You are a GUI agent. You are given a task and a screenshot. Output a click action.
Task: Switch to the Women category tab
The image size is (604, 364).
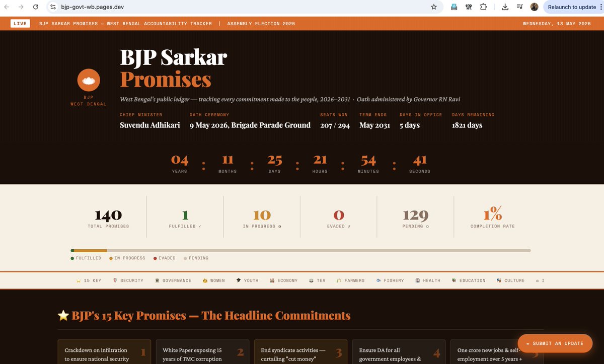(214, 280)
